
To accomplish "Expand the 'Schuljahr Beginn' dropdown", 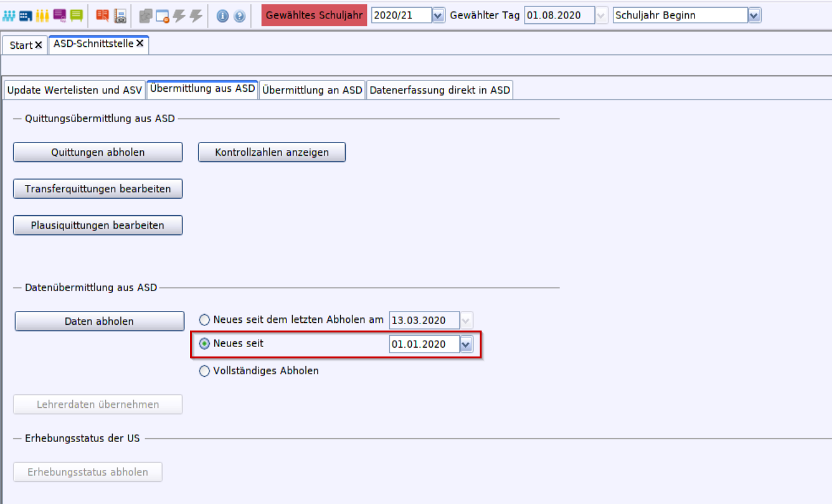I will tap(754, 16).
